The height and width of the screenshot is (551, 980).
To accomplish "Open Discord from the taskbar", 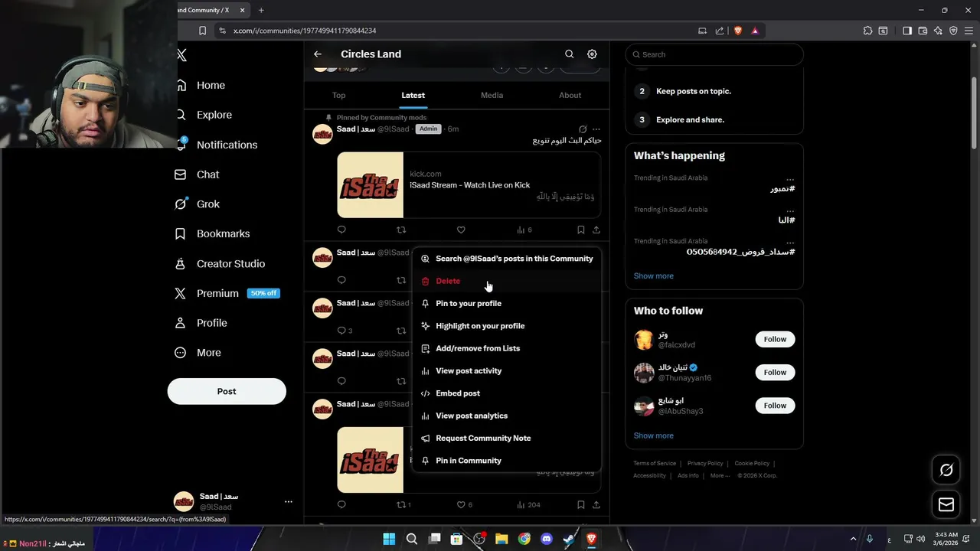I will (x=547, y=540).
